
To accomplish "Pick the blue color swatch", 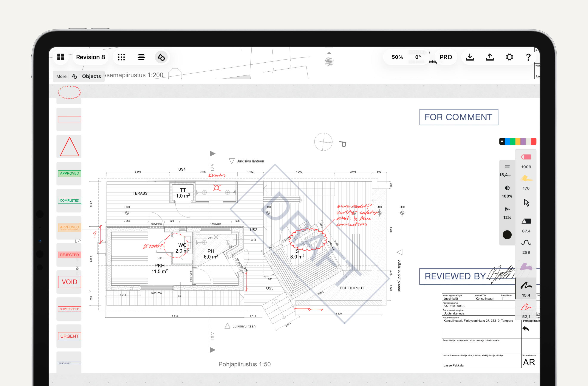I will point(507,141).
